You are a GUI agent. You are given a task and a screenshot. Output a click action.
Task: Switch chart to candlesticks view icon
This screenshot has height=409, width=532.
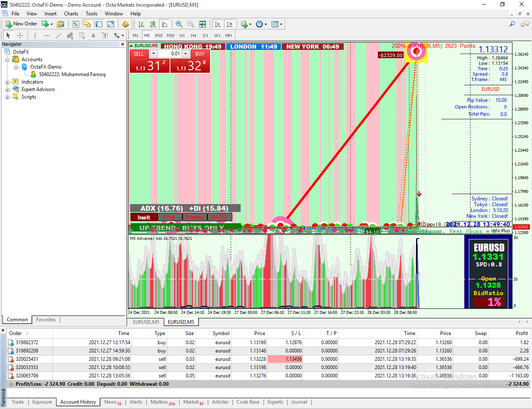pos(153,24)
